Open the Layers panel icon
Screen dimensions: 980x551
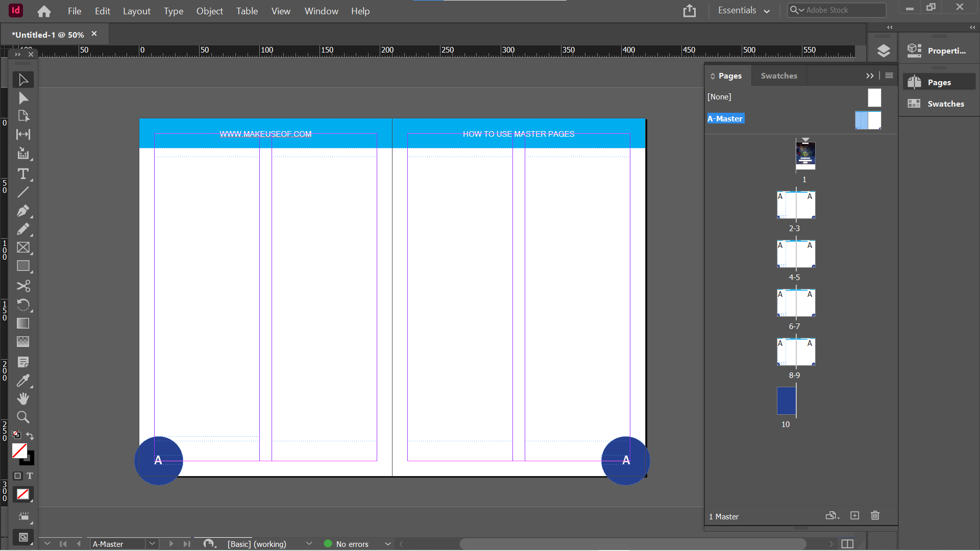point(883,51)
